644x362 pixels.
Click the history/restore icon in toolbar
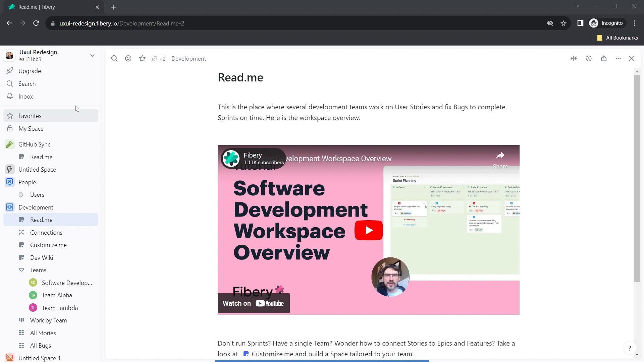(x=589, y=58)
